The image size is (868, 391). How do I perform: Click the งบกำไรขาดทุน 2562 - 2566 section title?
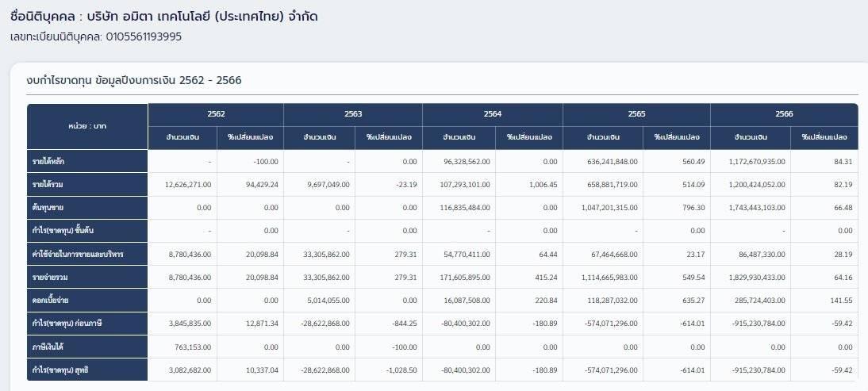pos(134,81)
